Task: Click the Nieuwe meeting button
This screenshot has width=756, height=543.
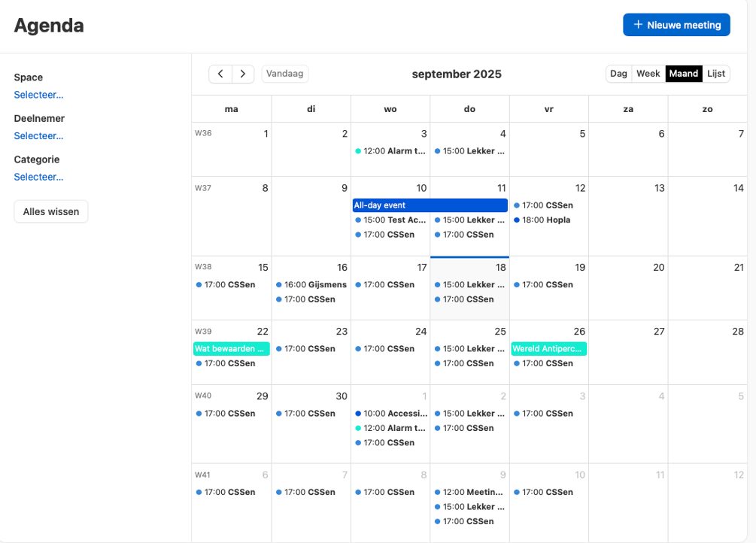Action: (676, 25)
